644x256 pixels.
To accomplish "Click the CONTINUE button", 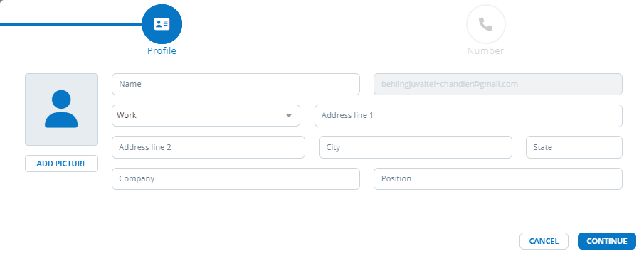I will pos(606,241).
